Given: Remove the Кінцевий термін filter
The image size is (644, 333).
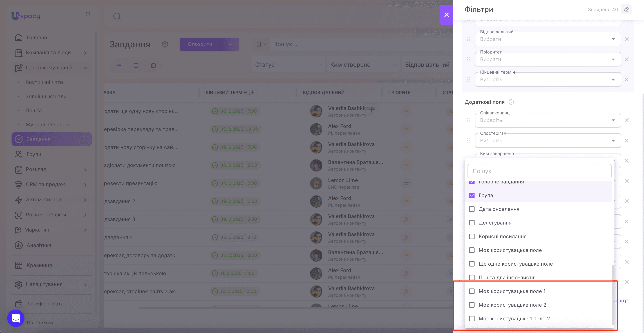Looking at the screenshot, I should (x=627, y=80).
